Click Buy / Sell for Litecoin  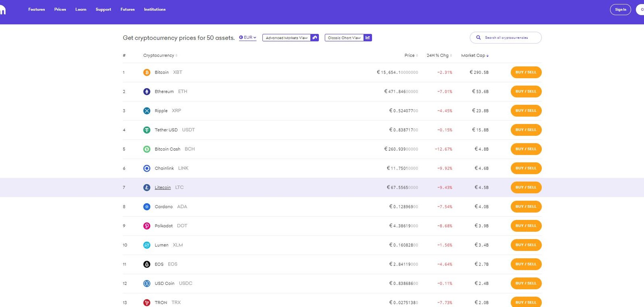point(526,187)
